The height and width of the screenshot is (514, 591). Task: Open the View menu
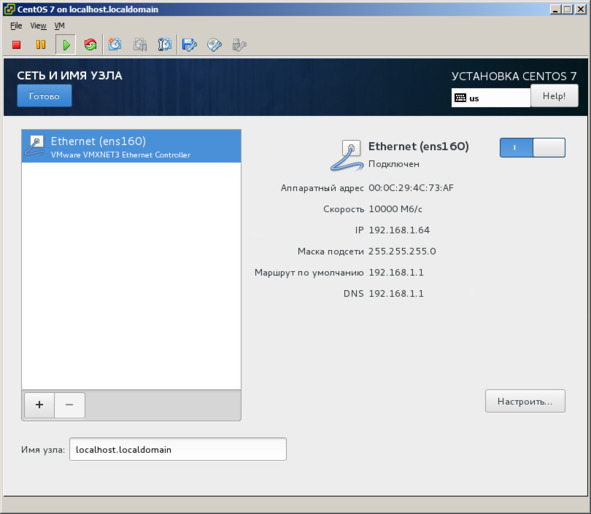(x=38, y=26)
